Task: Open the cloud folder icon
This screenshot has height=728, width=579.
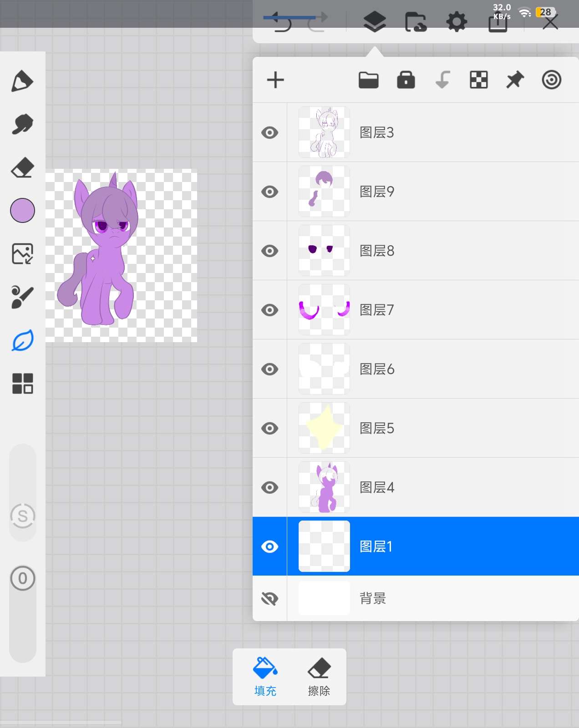Action: point(416,22)
